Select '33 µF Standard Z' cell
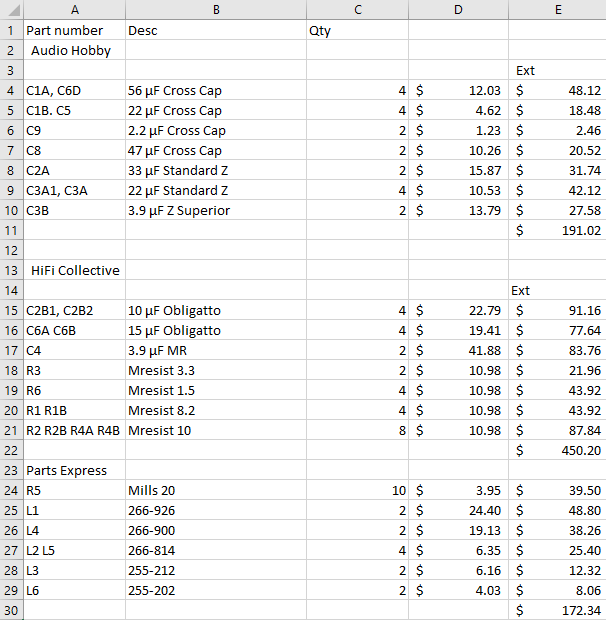Image resolution: width=606 pixels, height=620 pixels. pyautogui.click(x=216, y=170)
